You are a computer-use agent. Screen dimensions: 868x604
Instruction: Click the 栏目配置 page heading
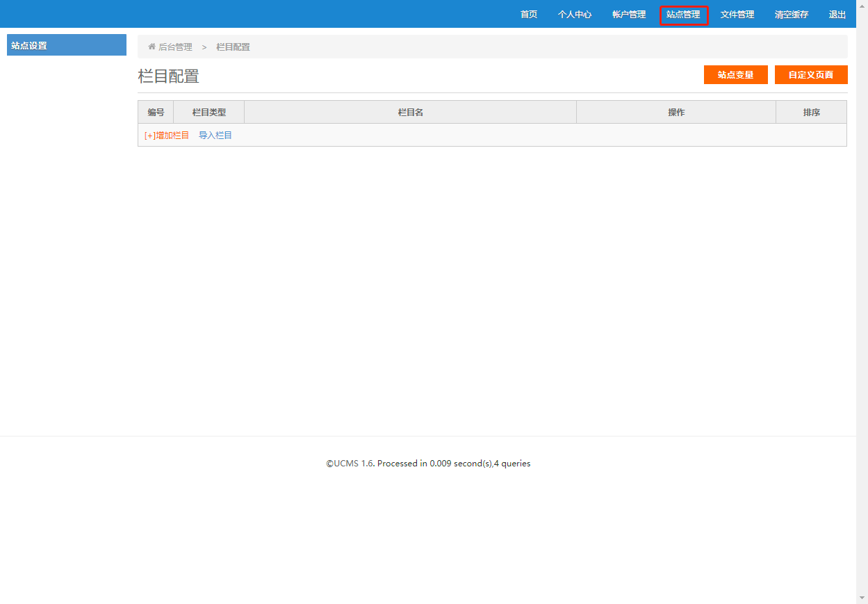169,76
